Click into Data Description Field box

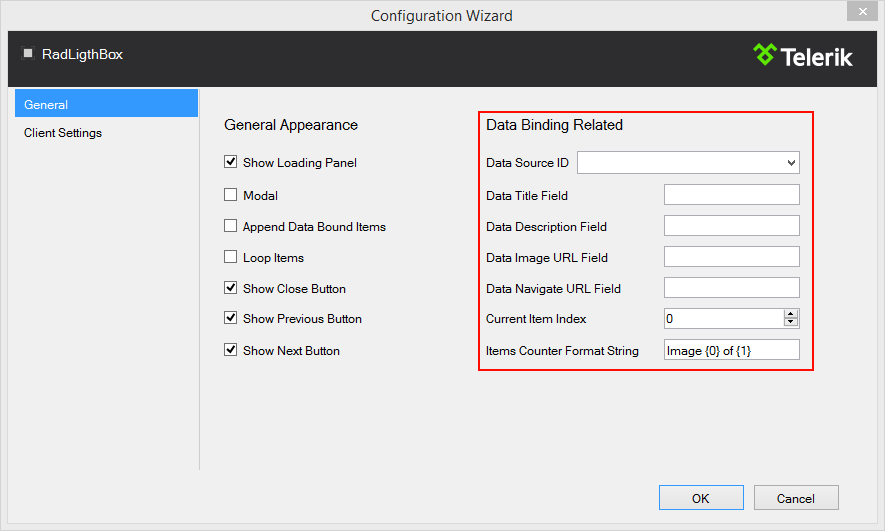point(731,226)
